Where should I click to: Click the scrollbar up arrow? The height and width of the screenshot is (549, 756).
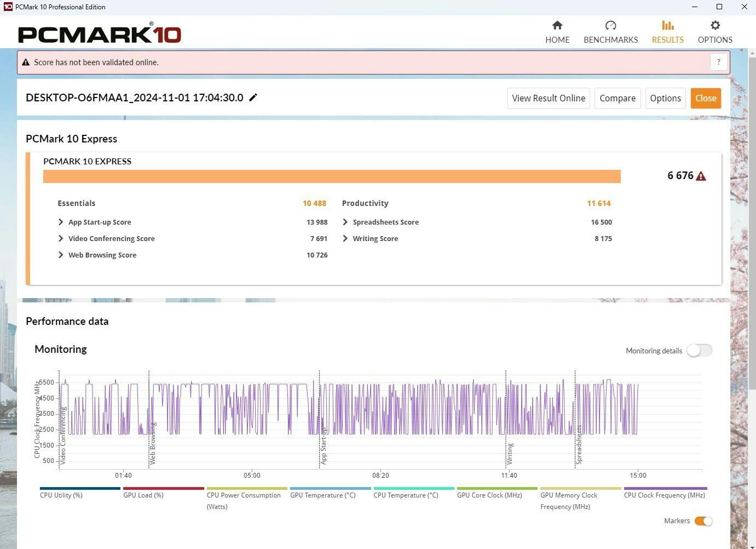(x=752, y=52)
